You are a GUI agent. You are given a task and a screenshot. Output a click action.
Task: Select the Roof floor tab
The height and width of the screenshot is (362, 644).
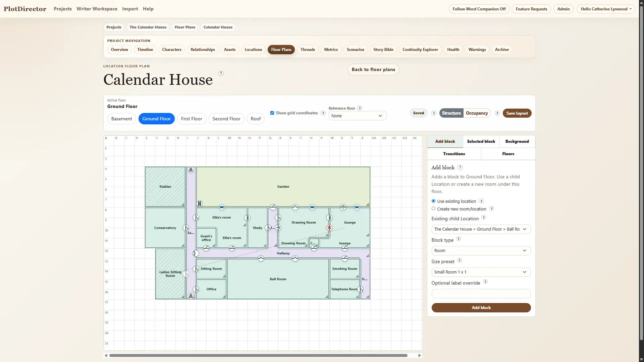pyautogui.click(x=256, y=119)
